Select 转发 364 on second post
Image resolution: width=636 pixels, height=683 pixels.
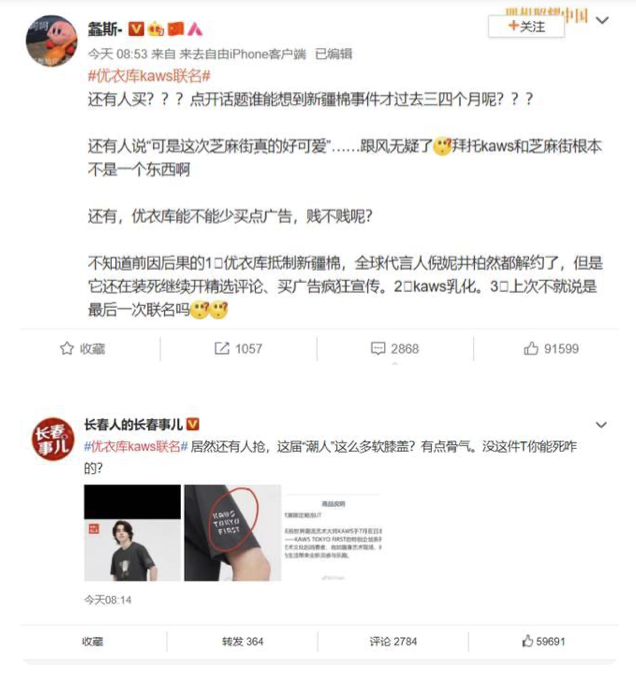[x=243, y=641]
